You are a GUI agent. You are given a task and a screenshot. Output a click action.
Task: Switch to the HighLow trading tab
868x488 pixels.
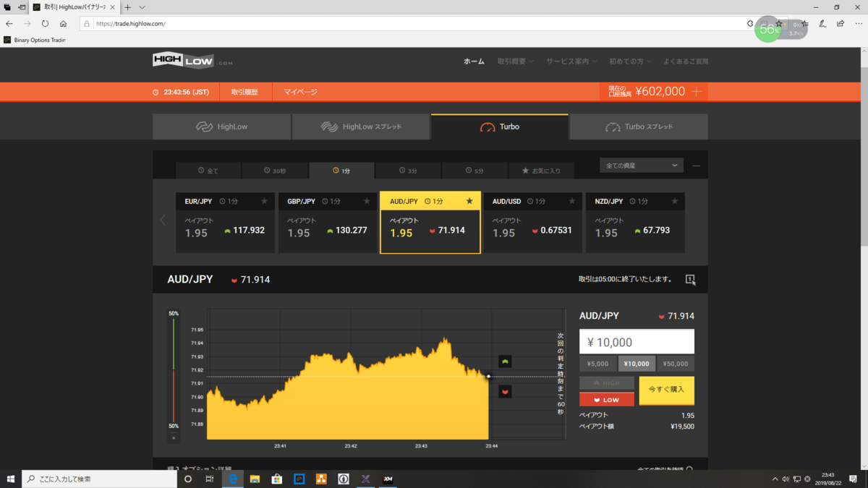pyautogui.click(x=221, y=127)
